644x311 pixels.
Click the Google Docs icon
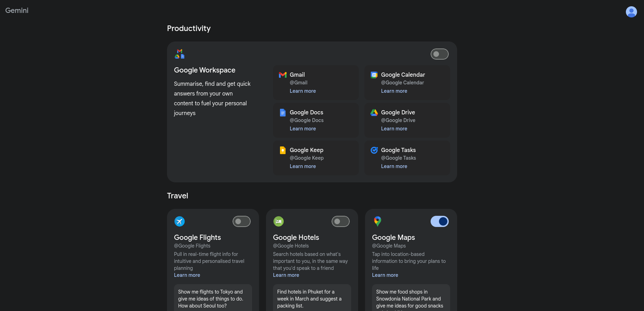click(x=283, y=113)
